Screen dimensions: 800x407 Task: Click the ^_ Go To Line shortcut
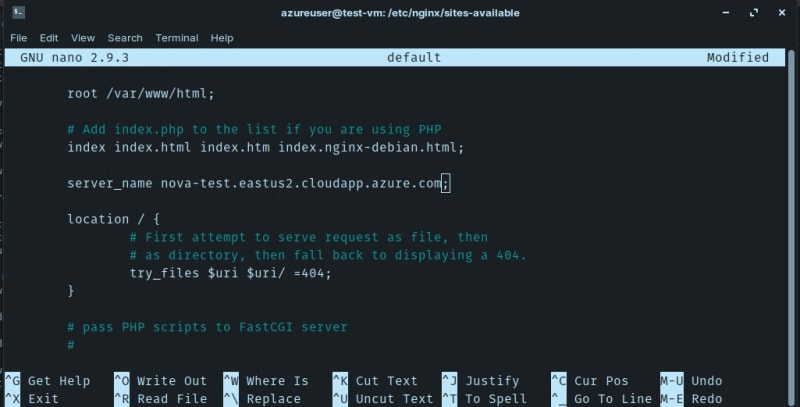tap(602, 398)
